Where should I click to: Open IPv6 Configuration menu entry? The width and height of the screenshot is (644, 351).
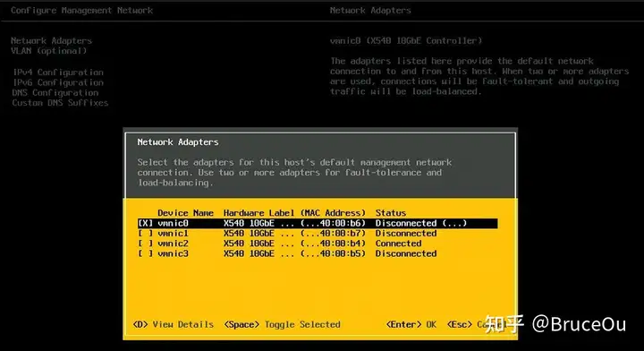point(58,82)
